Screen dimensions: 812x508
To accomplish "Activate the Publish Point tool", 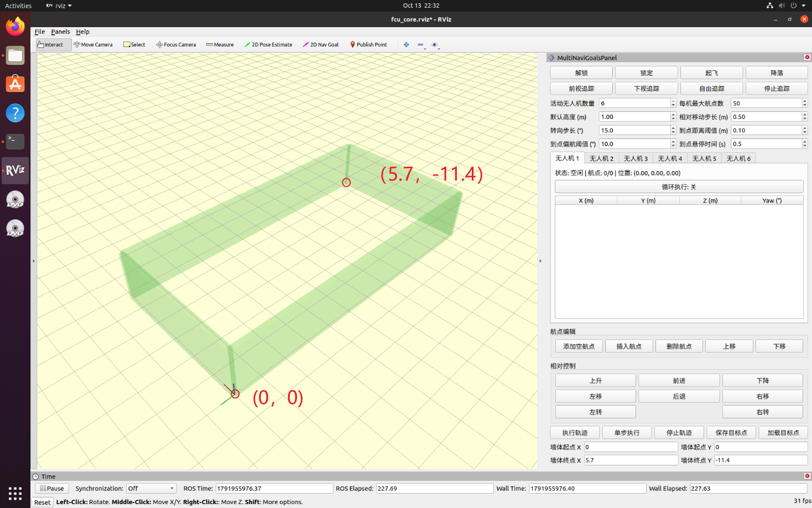I will pyautogui.click(x=368, y=45).
